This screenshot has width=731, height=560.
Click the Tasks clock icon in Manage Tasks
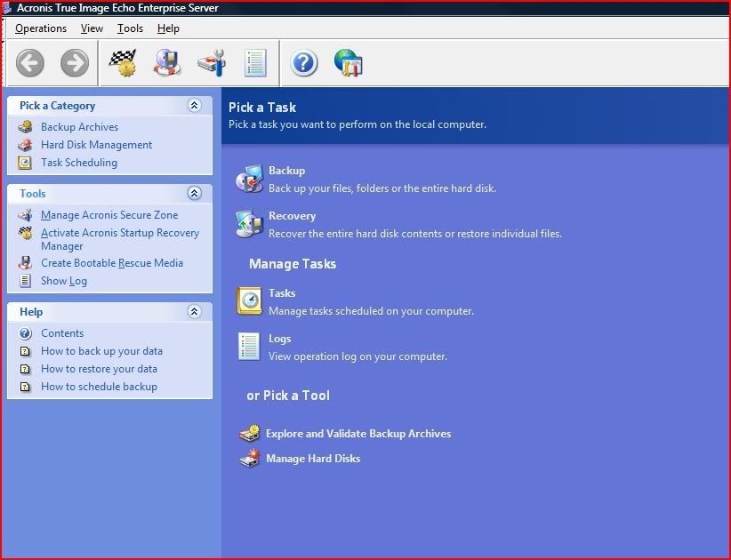[249, 301]
